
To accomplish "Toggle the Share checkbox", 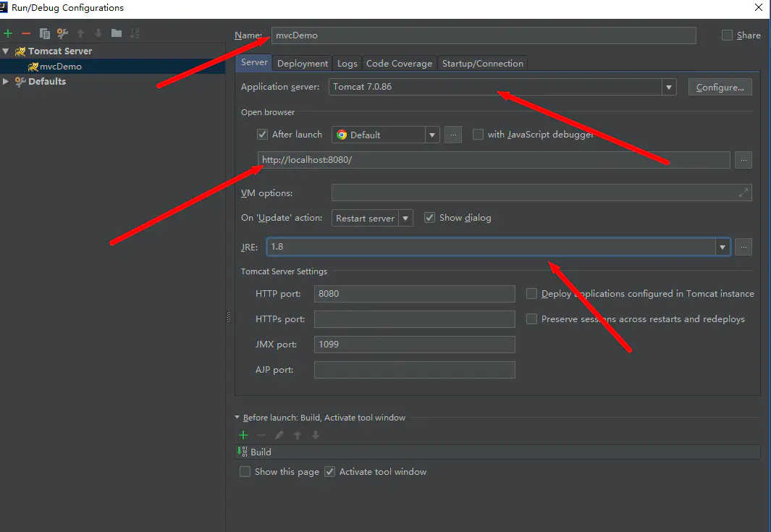I will (727, 35).
